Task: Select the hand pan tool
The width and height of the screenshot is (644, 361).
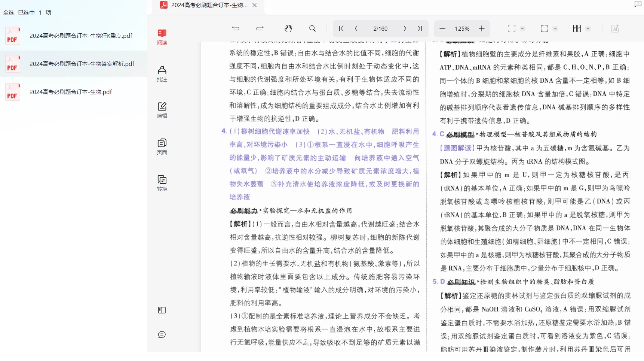Action: click(x=288, y=28)
